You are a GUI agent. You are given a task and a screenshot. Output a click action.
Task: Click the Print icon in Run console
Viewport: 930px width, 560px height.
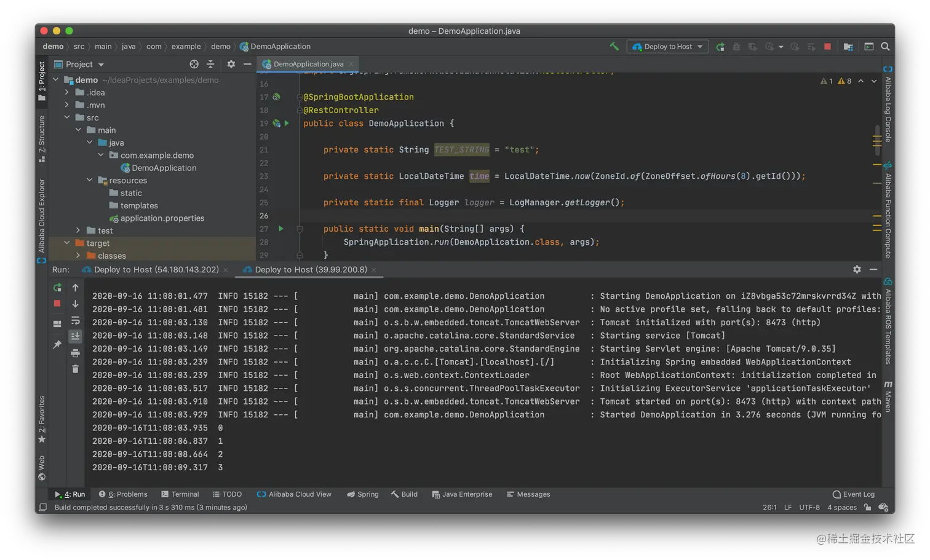point(75,353)
